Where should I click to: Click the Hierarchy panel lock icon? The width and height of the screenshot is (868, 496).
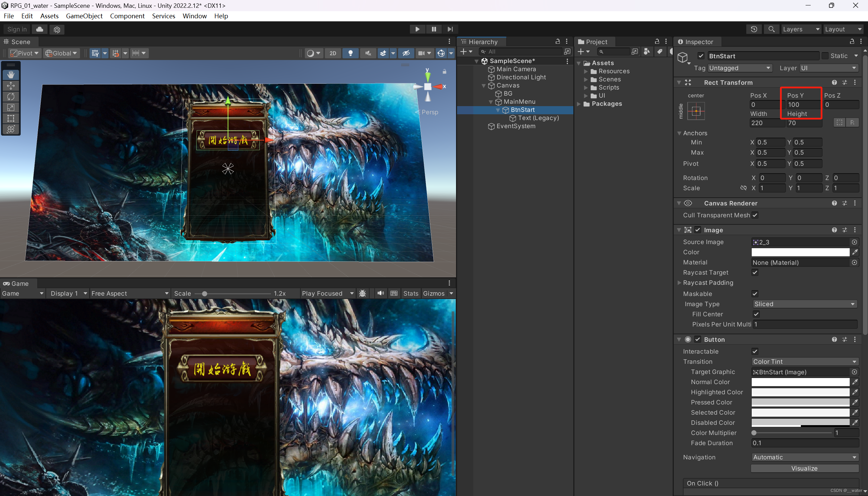[x=558, y=42]
